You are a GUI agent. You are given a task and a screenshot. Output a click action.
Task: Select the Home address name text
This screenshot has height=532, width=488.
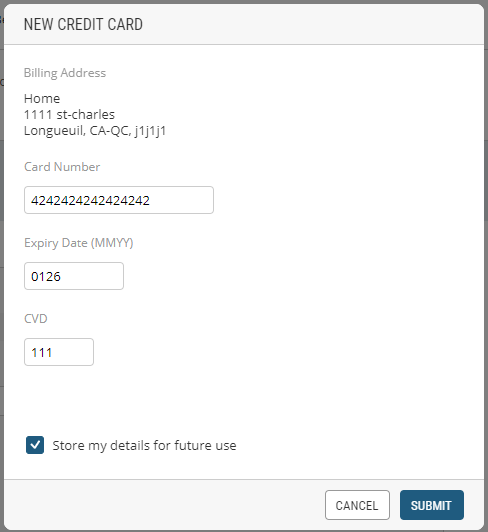click(42, 98)
